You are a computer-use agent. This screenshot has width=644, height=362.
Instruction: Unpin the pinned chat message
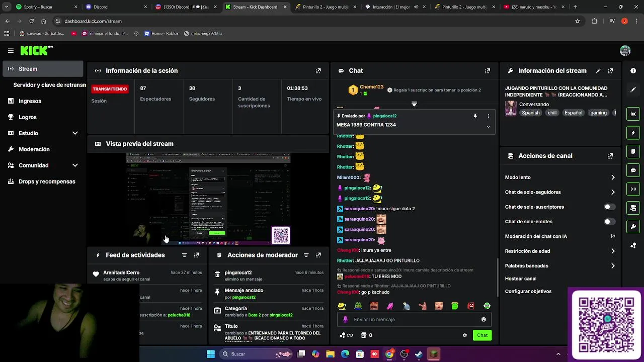pyautogui.click(x=475, y=116)
